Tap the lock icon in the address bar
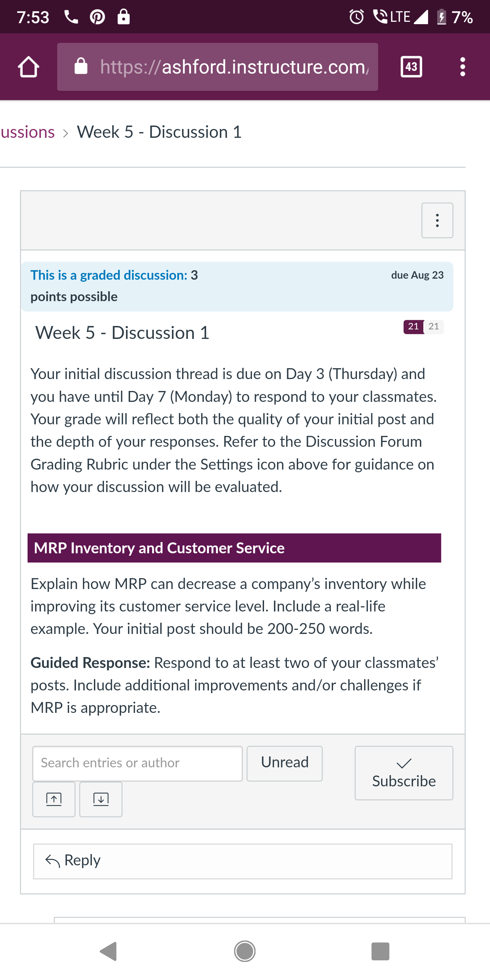This screenshot has height=980, width=490. pyautogui.click(x=81, y=66)
